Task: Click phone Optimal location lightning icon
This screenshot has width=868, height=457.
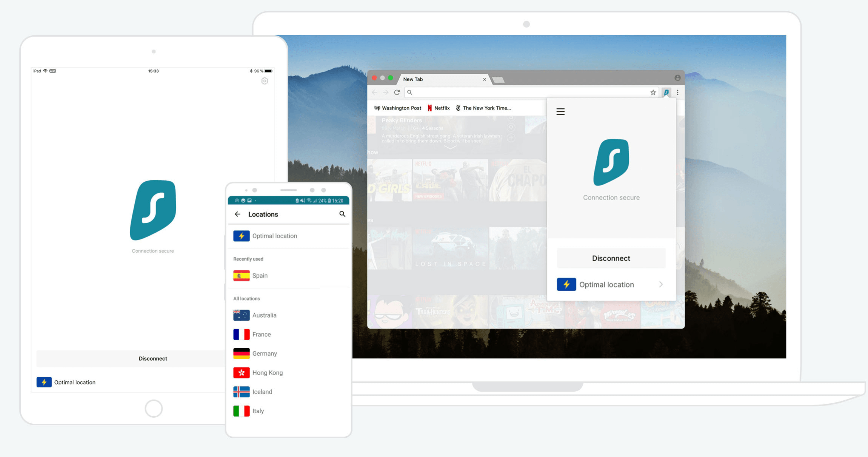Action: (x=241, y=236)
